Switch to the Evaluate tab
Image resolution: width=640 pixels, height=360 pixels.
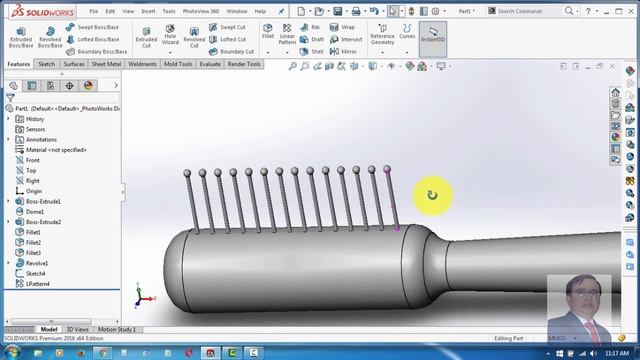click(210, 64)
